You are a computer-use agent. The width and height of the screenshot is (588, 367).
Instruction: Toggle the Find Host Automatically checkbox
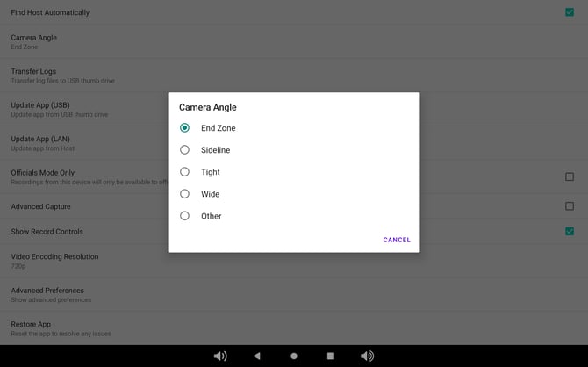tap(570, 12)
